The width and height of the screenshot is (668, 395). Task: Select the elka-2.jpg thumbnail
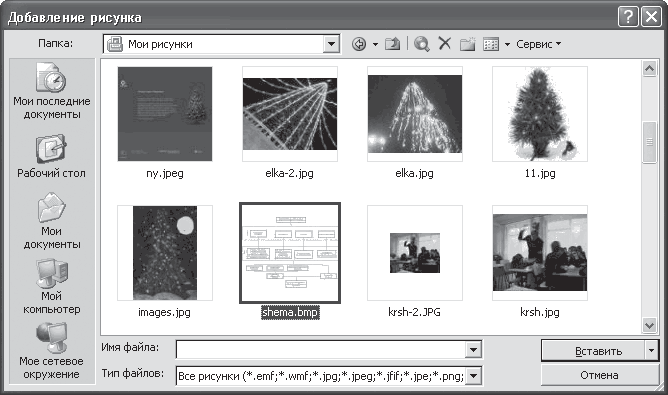point(290,114)
